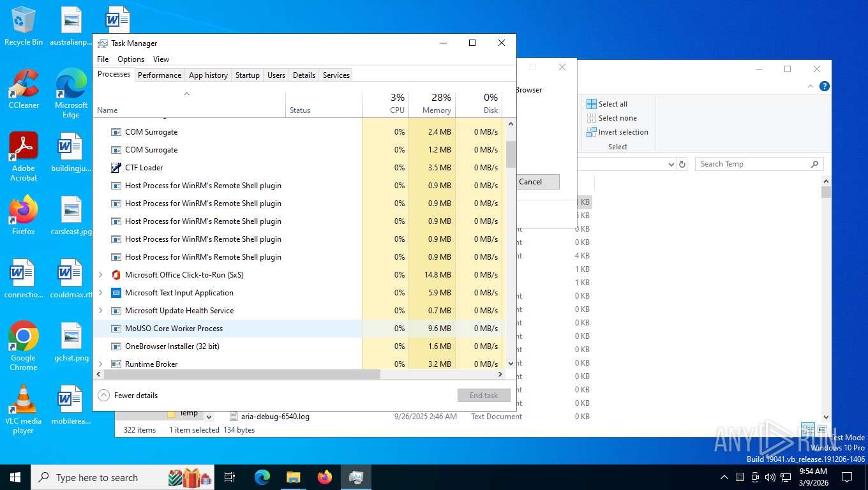Click CTF Loader process icon

pyautogui.click(x=116, y=168)
